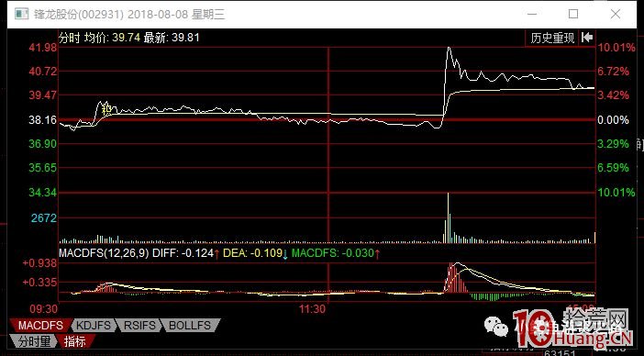Click the 2672 volume axis label
Screen dimensions: 644x356
click(x=44, y=217)
